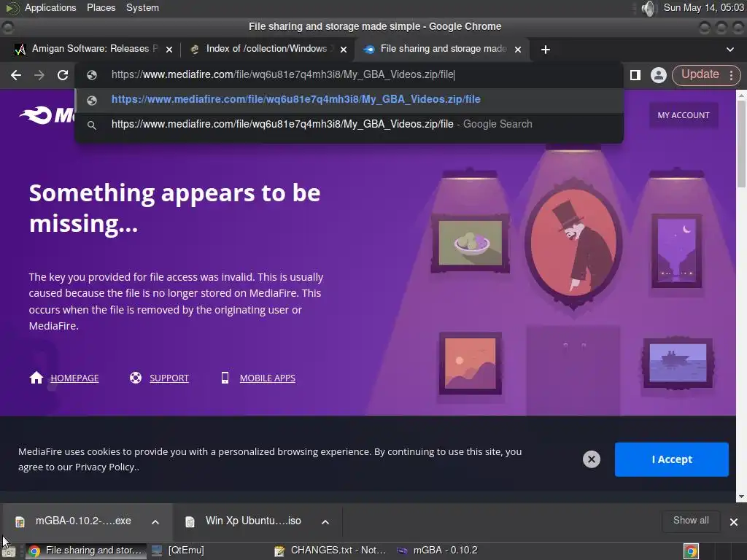Open the Chrome profile avatar
This screenshot has width=747, height=560.
coord(659,75)
